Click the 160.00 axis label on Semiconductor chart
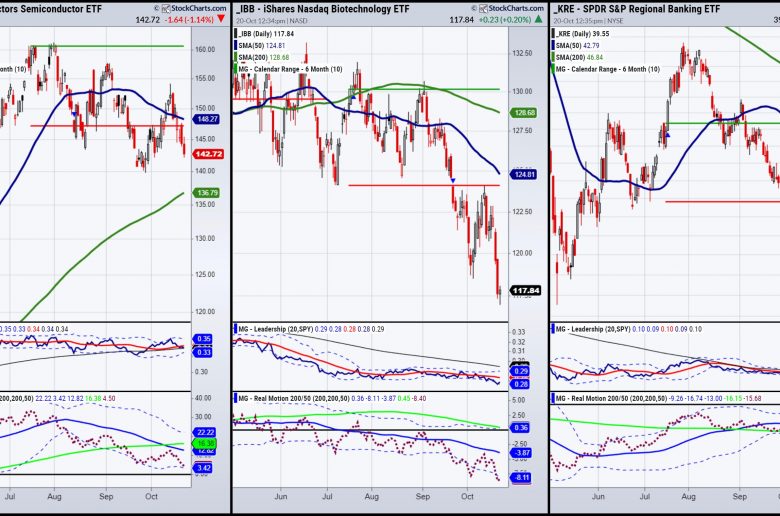This screenshot has width=780, height=516. pyautogui.click(x=205, y=49)
